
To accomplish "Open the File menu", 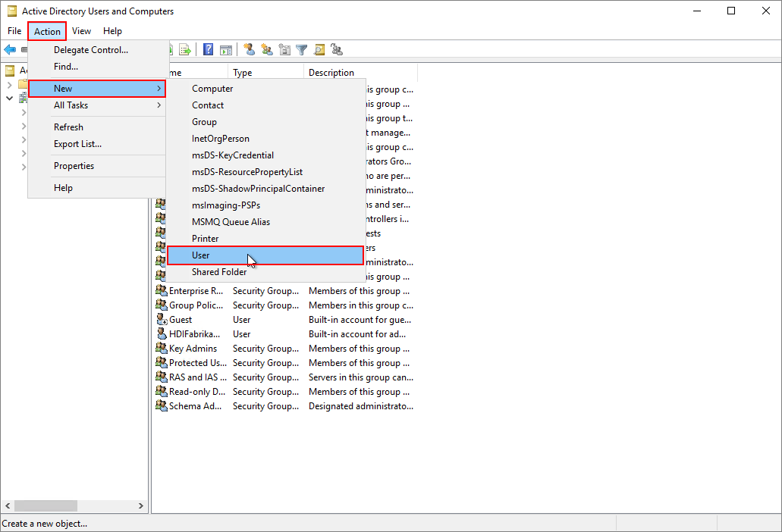I will (x=14, y=31).
